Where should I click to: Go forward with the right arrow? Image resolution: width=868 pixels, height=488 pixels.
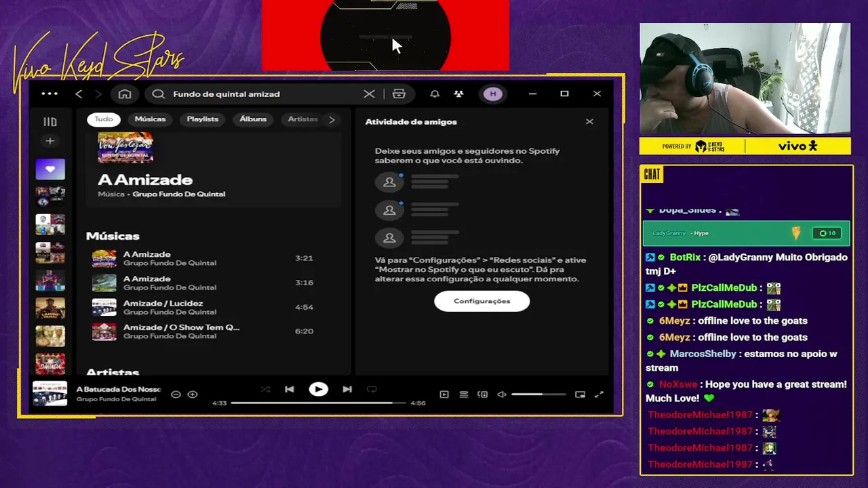coord(98,94)
